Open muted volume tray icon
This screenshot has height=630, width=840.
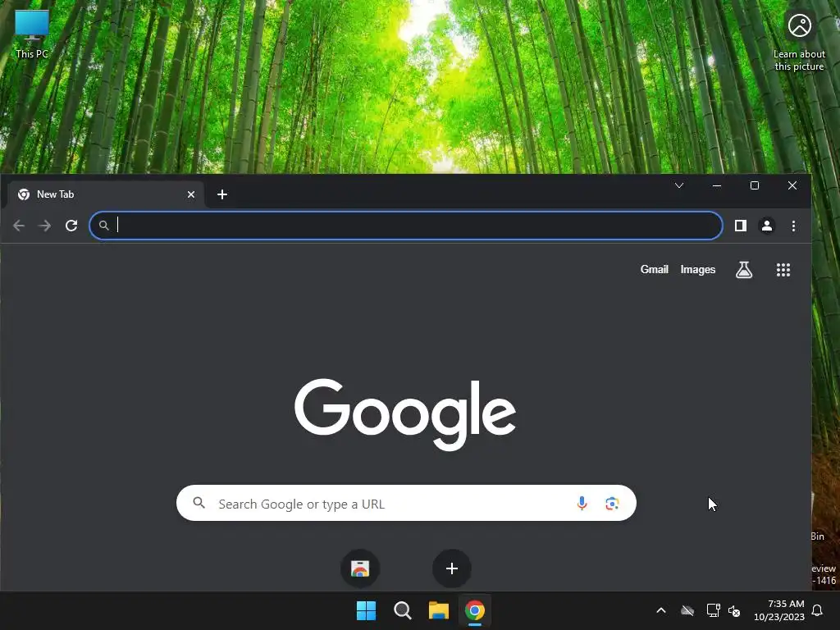point(734,610)
